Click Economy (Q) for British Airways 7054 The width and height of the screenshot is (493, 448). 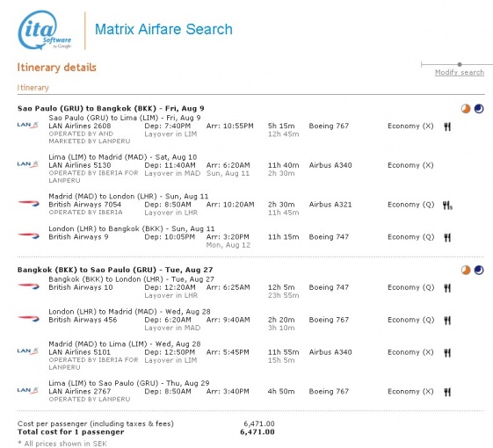pyautogui.click(x=410, y=205)
